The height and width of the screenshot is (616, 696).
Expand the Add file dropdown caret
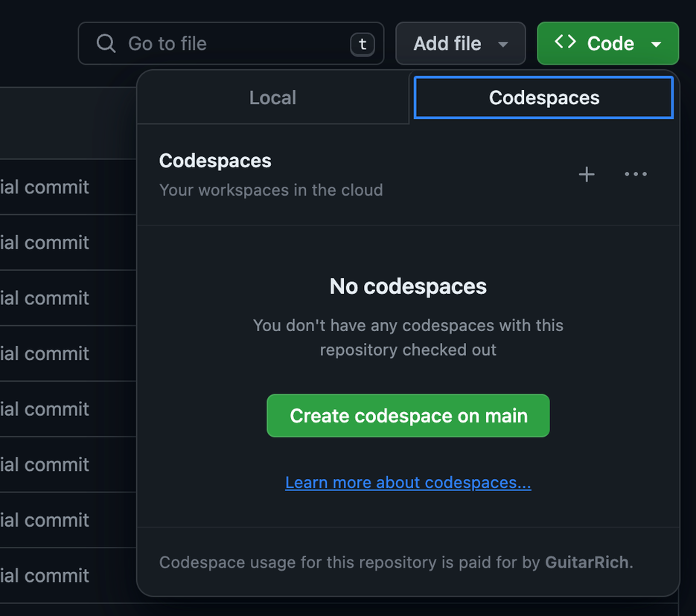pos(503,45)
